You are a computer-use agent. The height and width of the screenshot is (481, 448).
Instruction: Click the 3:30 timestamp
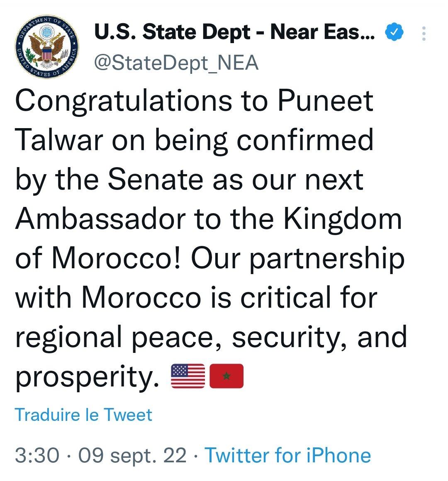point(37,455)
